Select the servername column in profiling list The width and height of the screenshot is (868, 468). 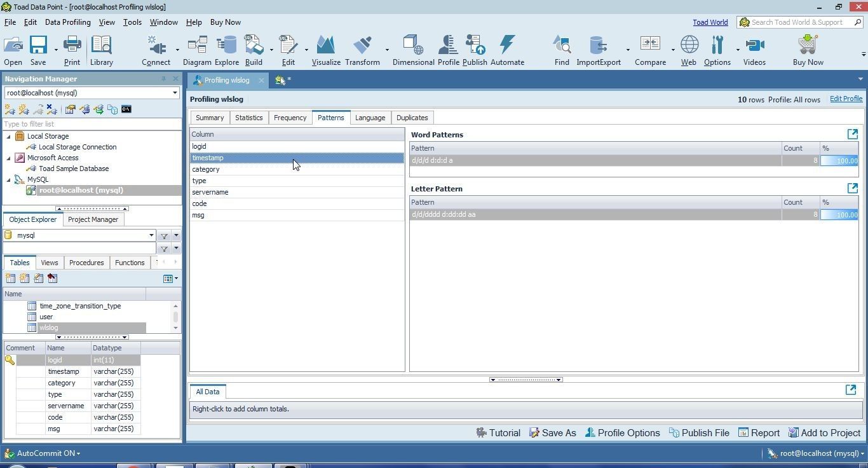[297, 192]
